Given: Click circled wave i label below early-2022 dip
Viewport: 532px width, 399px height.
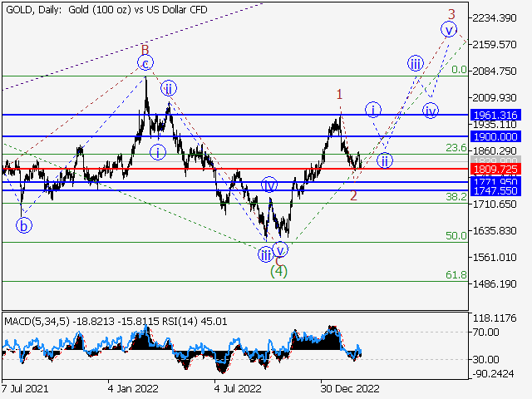Looking at the screenshot, I should point(158,152).
